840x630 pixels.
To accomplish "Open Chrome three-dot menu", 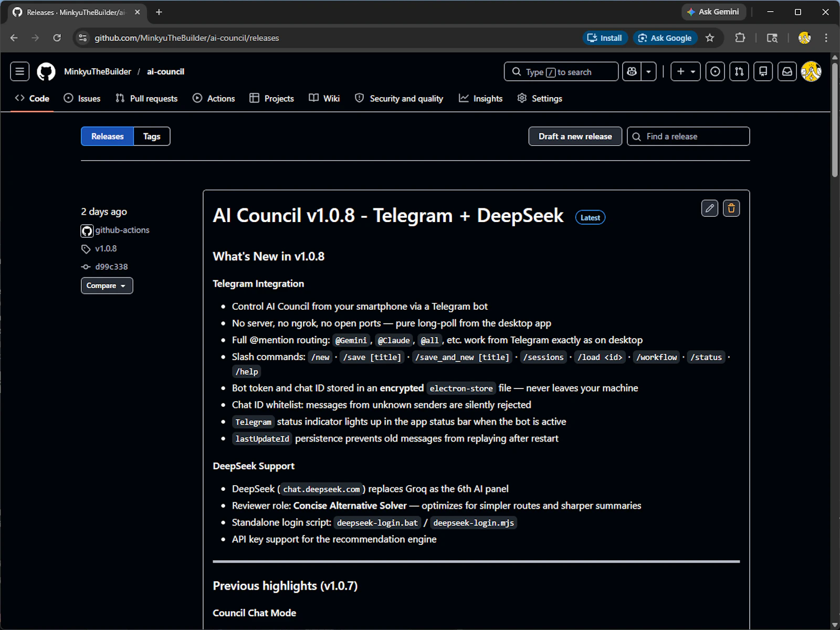I will point(826,38).
